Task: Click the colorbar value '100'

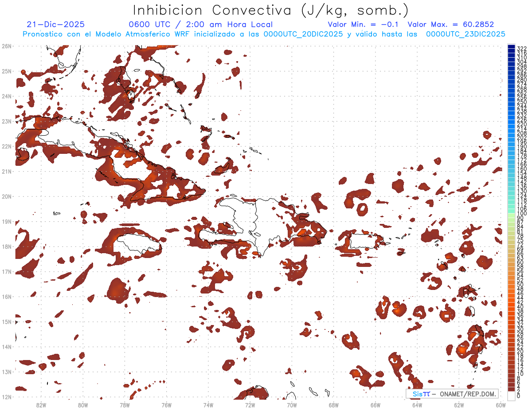Action: 522,214
